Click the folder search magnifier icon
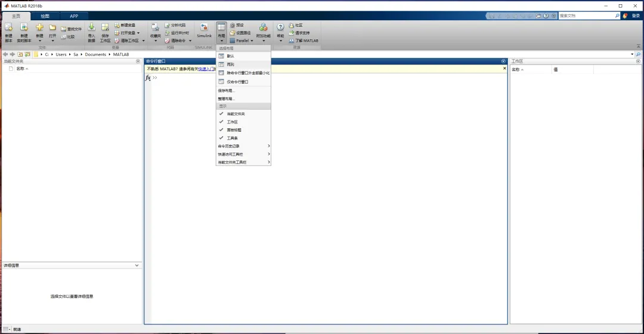The image size is (644, 334). 638,54
